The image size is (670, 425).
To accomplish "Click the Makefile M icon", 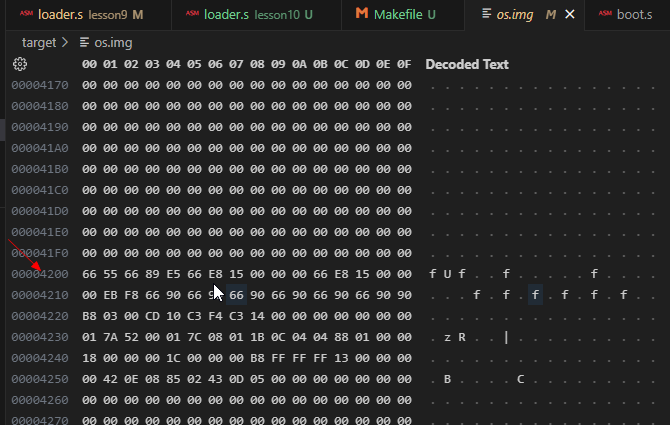I will coord(362,13).
